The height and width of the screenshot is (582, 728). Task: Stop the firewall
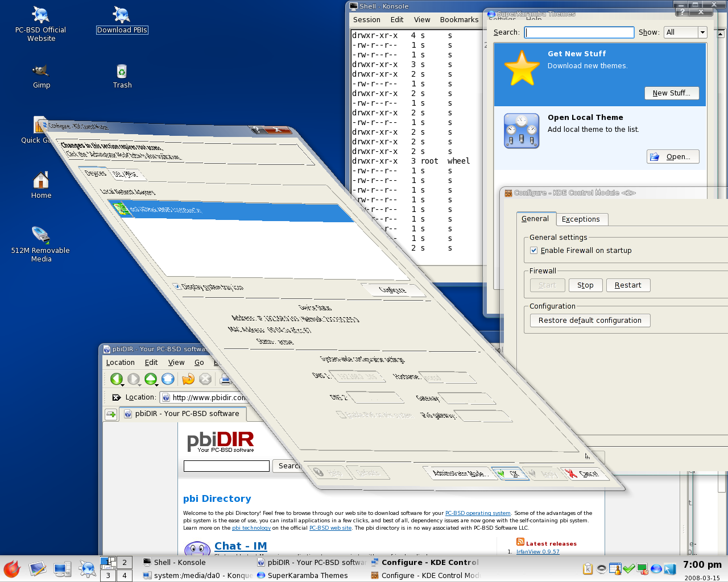[x=585, y=285]
